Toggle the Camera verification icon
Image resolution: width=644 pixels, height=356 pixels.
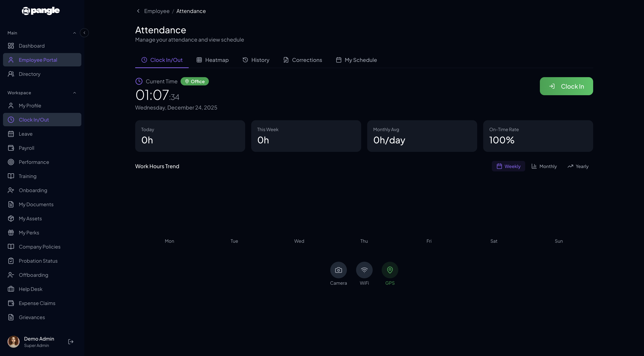[x=338, y=270]
